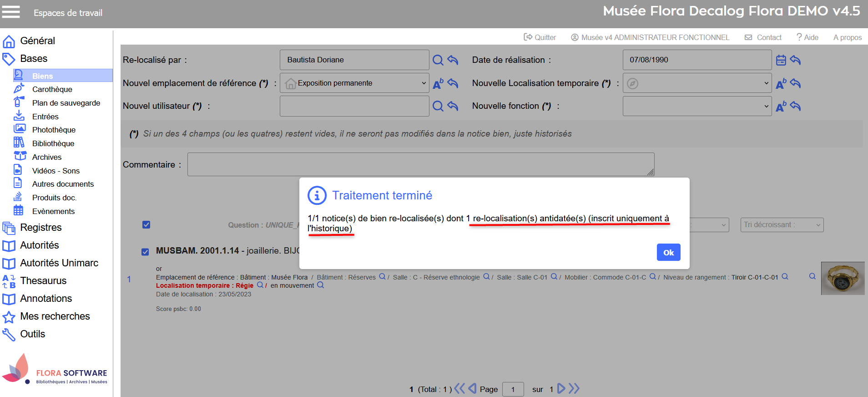The height and width of the screenshot is (397, 868).
Task: Click magnifier after Tiroir C-01-C-01
Action: point(785,277)
